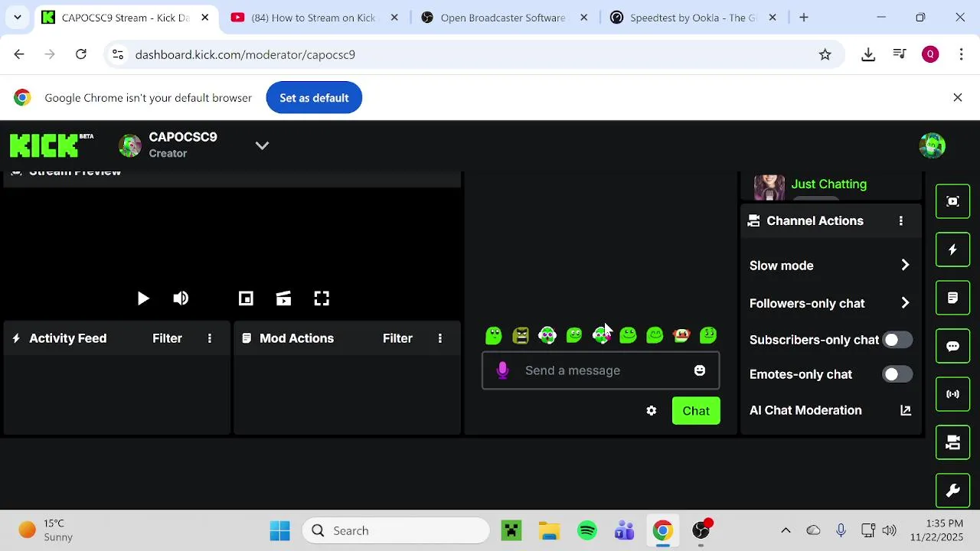Open the user profile avatar menu
The image size is (980, 551).
932,145
